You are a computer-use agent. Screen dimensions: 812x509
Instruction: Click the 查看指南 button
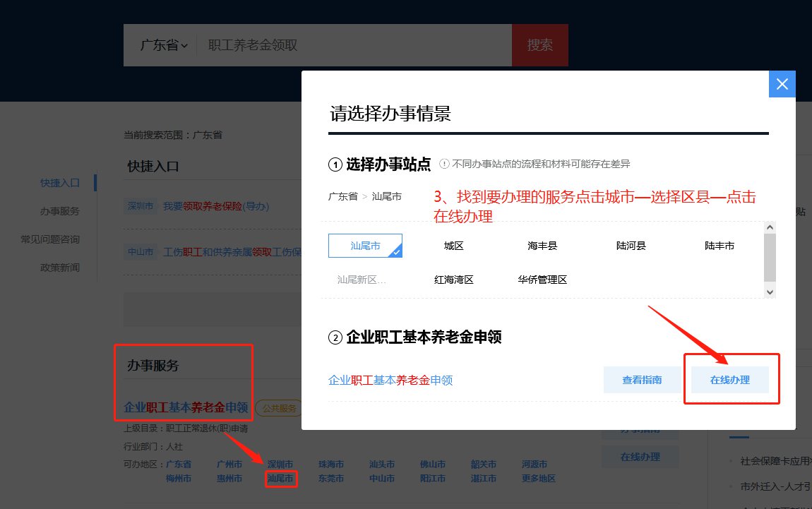[x=641, y=380]
